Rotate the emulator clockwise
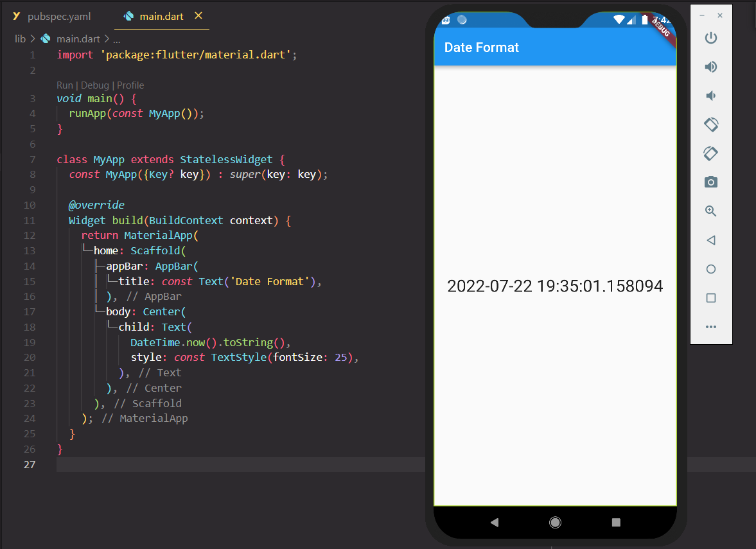Image resolution: width=756 pixels, height=549 pixels. click(x=711, y=153)
